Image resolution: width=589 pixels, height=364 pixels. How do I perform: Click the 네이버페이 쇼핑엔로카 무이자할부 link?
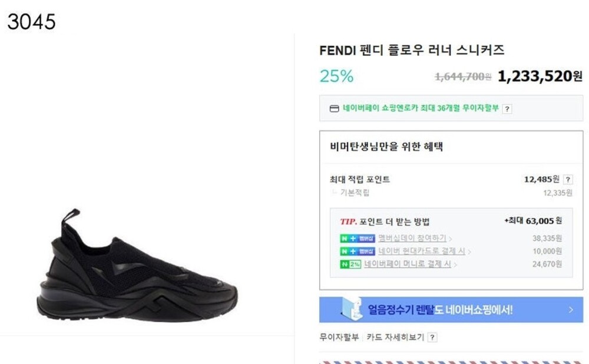(x=421, y=108)
